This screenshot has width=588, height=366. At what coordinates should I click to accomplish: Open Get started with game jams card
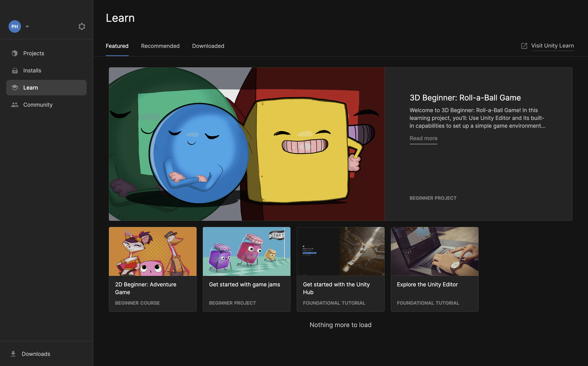coord(247,269)
